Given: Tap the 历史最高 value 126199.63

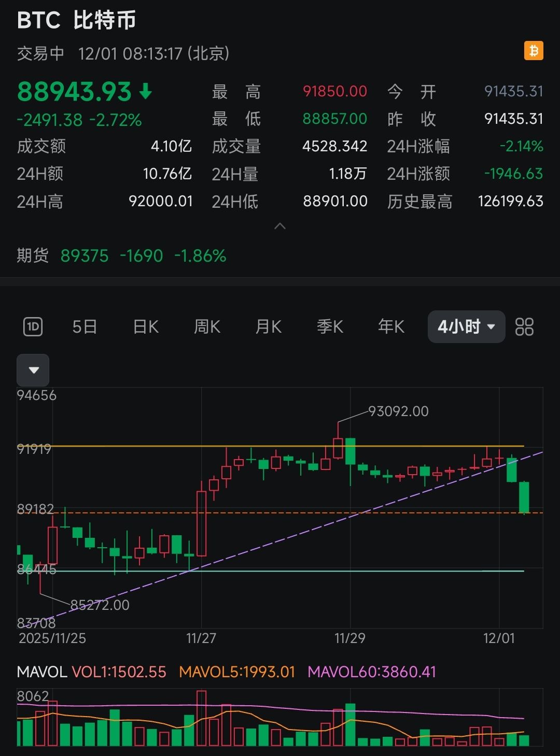Looking at the screenshot, I should [511, 201].
